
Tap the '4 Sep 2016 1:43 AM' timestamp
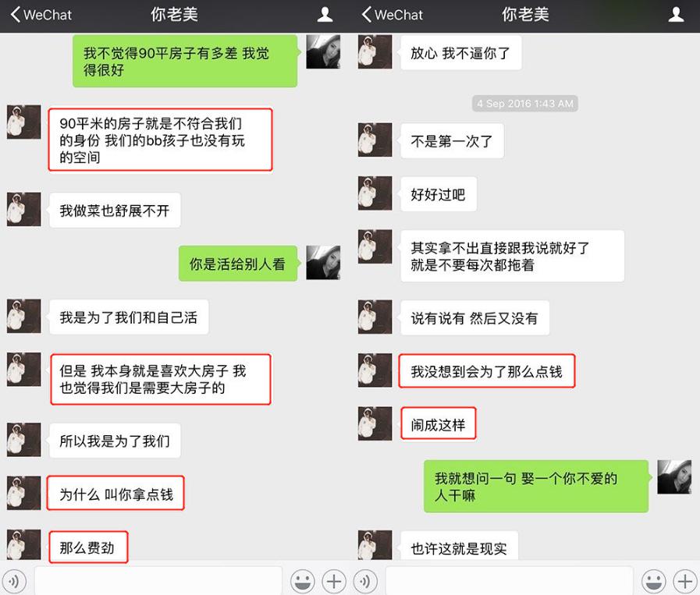(x=525, y=104)
